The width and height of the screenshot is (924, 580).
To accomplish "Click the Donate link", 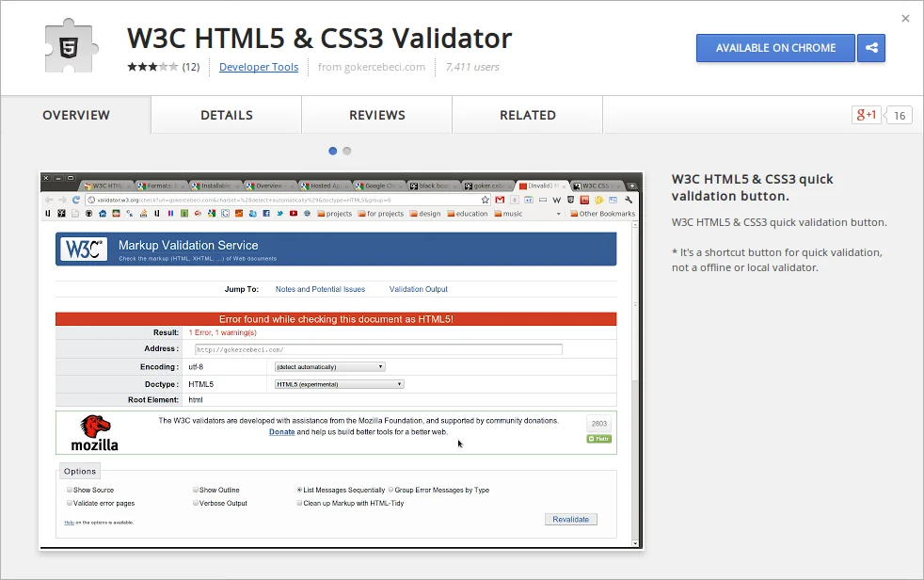I will (x=281, y=432).
